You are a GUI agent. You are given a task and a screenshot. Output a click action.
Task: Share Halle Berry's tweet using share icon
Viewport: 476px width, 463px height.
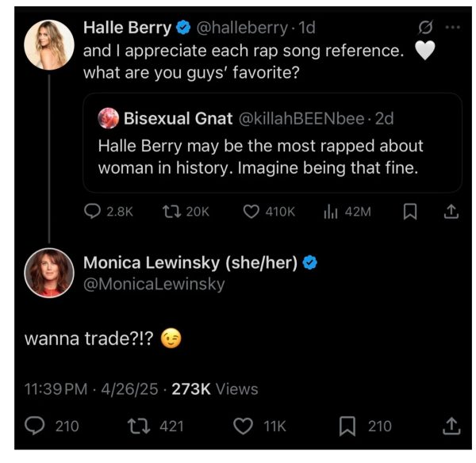coord(451,212)
